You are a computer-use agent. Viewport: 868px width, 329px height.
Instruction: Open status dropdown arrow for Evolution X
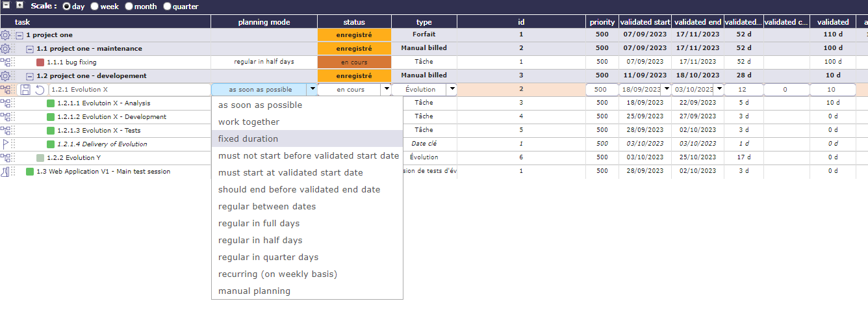(387, 90)
